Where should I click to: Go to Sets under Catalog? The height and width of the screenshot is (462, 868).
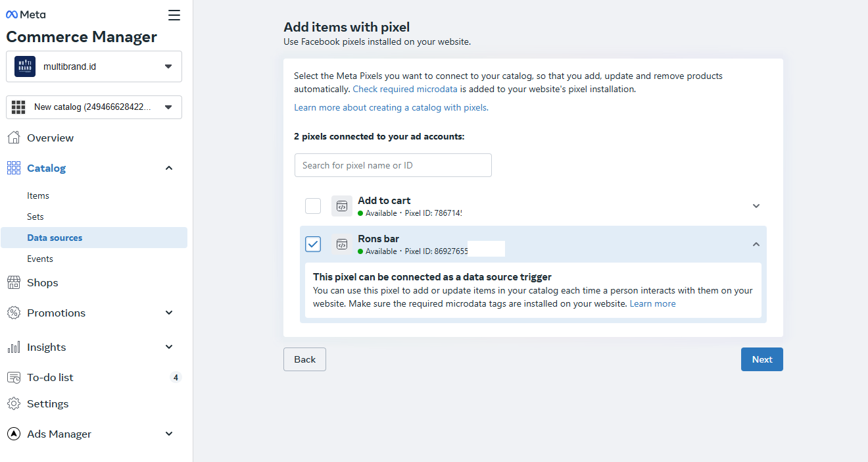pos(36,217)
